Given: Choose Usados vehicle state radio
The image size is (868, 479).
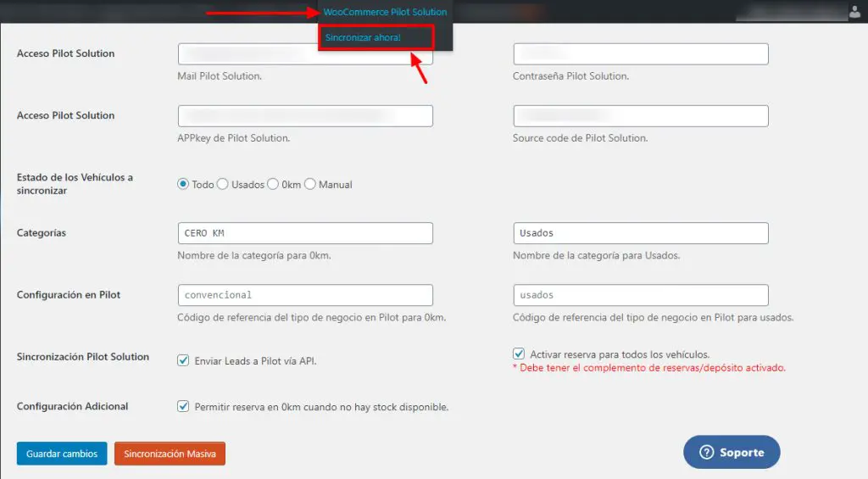Looking at the screenshot, I should click(223, 184).
